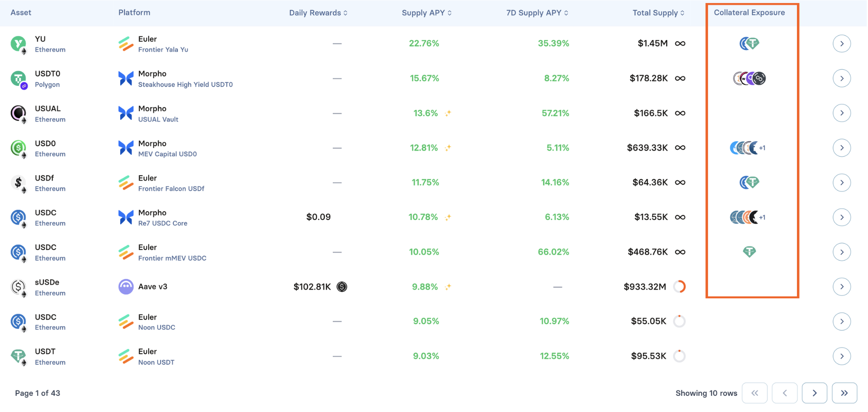Click the supply utilization ring beside $933.32M

click(x=679, y=287)
